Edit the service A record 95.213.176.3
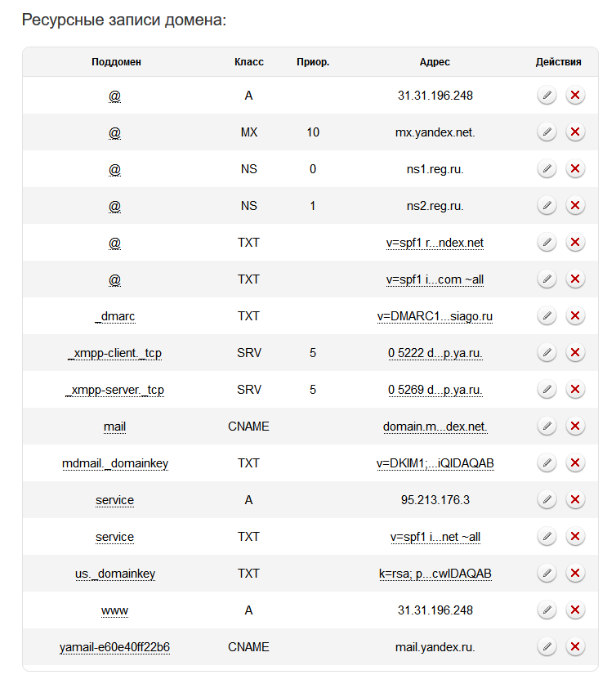Image resolution: width=616 pixels, height=688 pixels. 547,500
